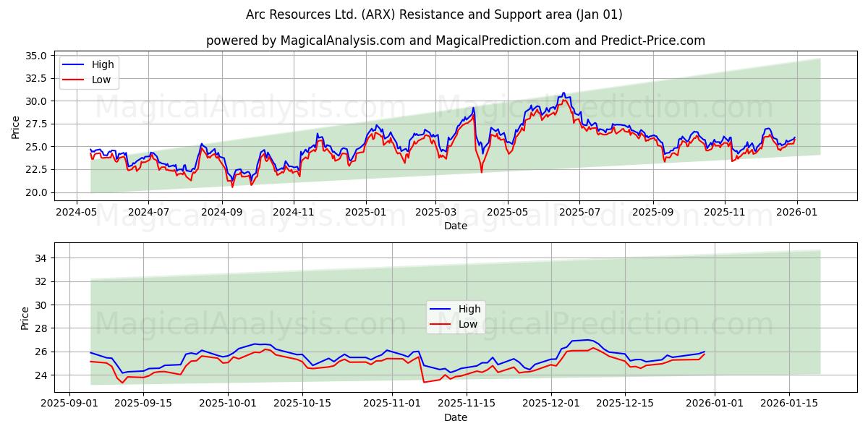868x434 pixels.
Task: Click the '2025-03' x-axis label
Action: pyautogui.click(x=435, y=213)
